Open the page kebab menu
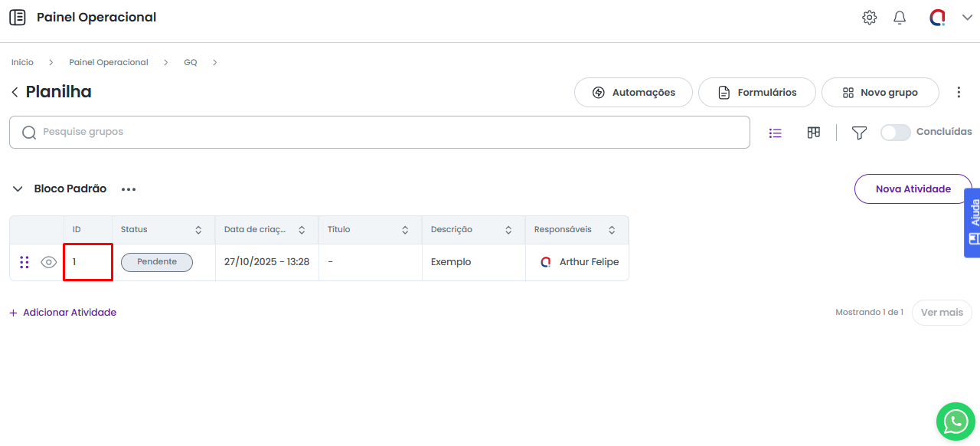980x446 pixels. pos(959,93)
